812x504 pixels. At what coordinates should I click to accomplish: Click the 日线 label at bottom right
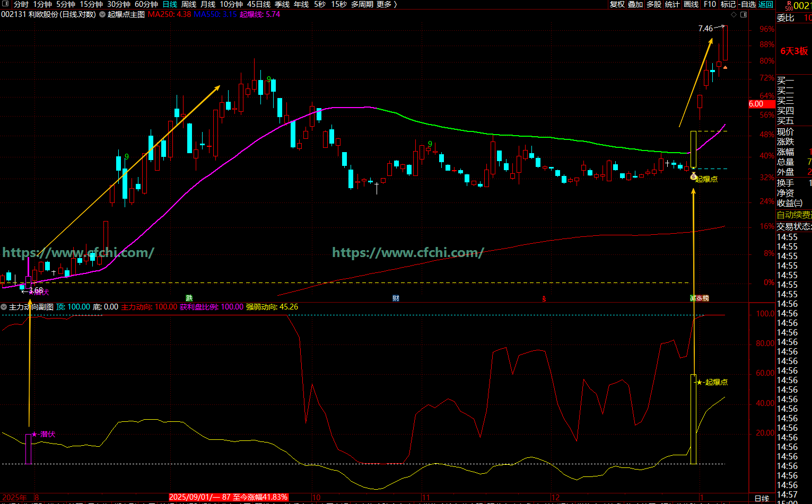click(762, 498)
